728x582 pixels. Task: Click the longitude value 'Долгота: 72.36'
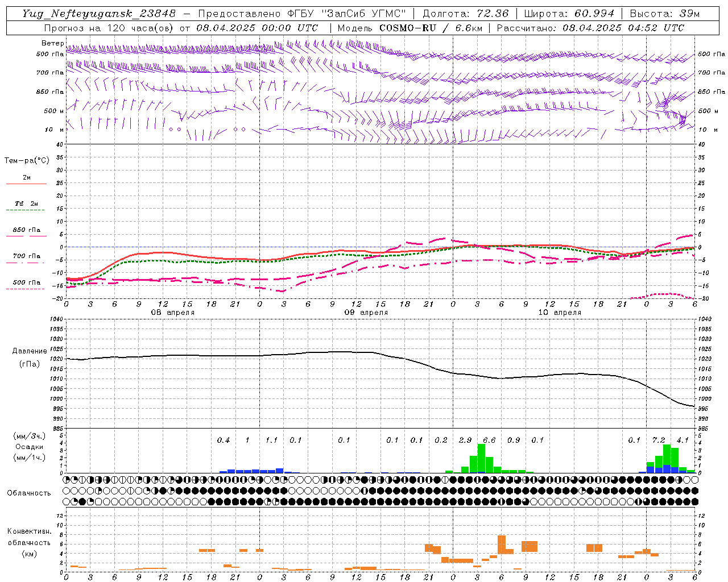click(x=466, y=14)
